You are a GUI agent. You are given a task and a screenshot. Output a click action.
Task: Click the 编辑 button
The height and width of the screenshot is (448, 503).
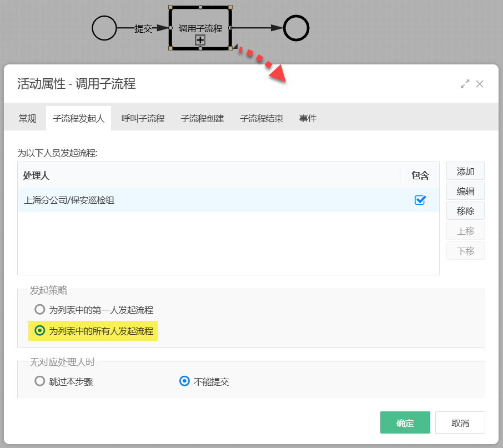[465, 190]
